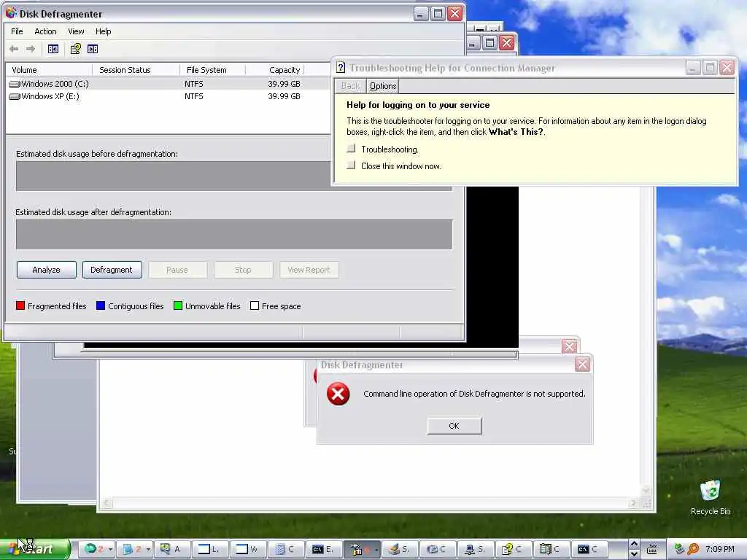Click the red error icon in dialog
Image resolution: width=747 pixels, height=560 pixels.
338,394
